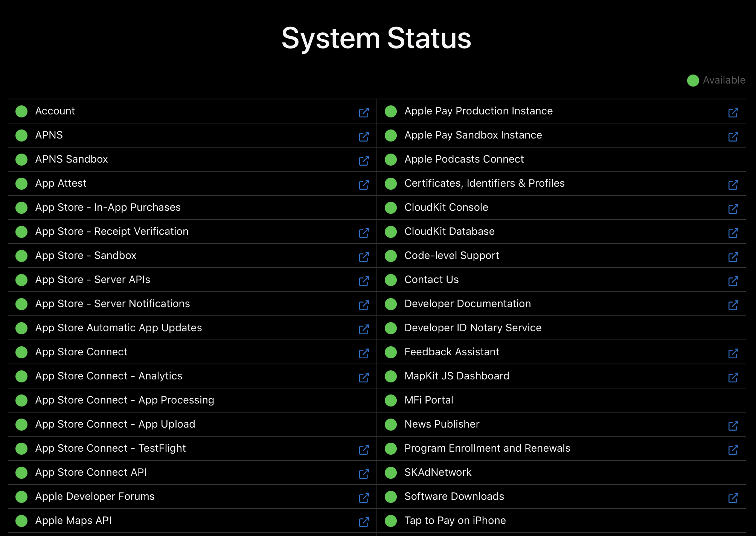This screenshot has width=756, height=536.
Task: Select the Available legend label
Action: click(724, 80)
